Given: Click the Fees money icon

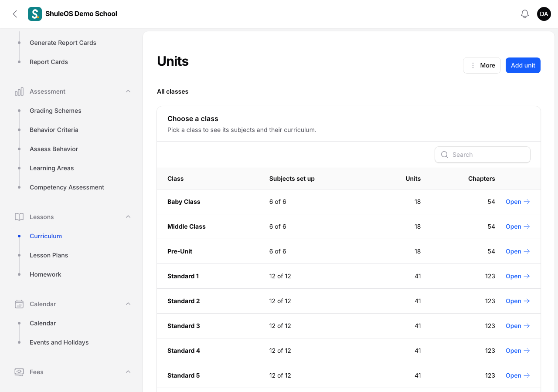Looking at the screenshot, I should click(19, 372).
